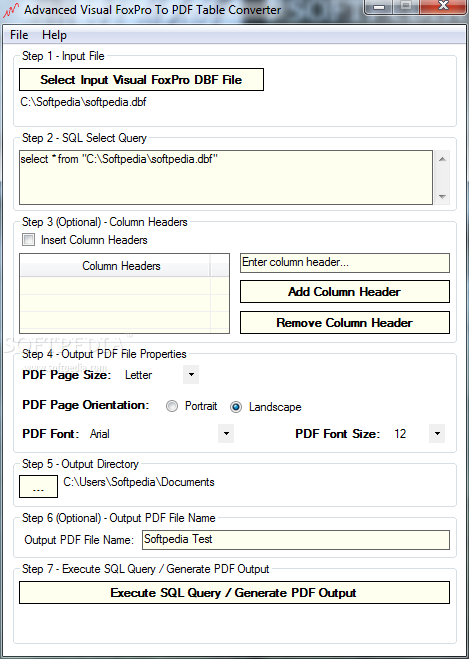Click Execute SQL Query / Generate PDF Output
This screenshot has height=659, width=469.
tap(234, 593)
